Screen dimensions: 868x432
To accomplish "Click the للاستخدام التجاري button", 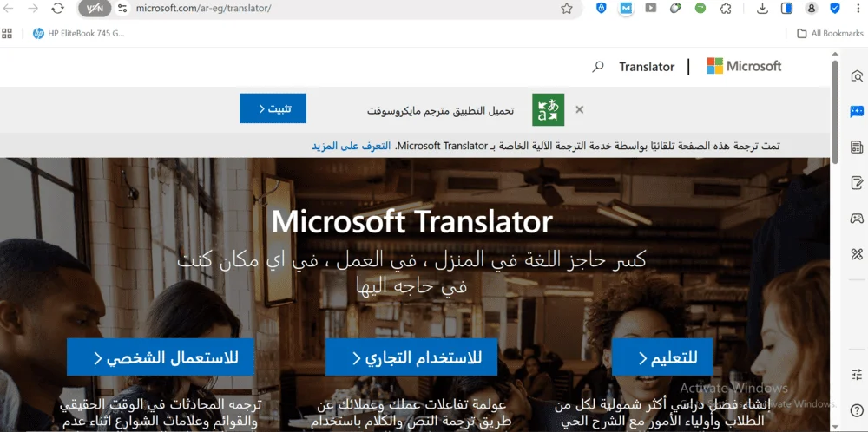I will 411,357.
